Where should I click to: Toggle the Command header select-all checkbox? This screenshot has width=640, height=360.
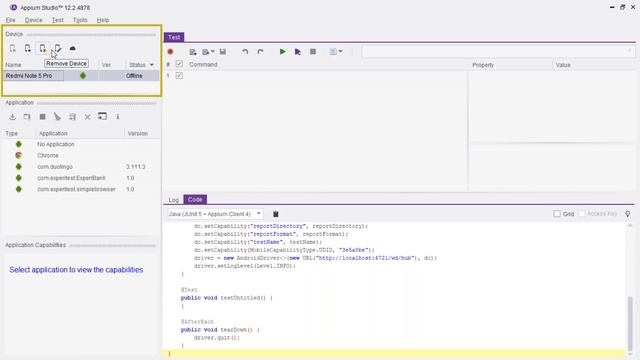pos(179,64)
